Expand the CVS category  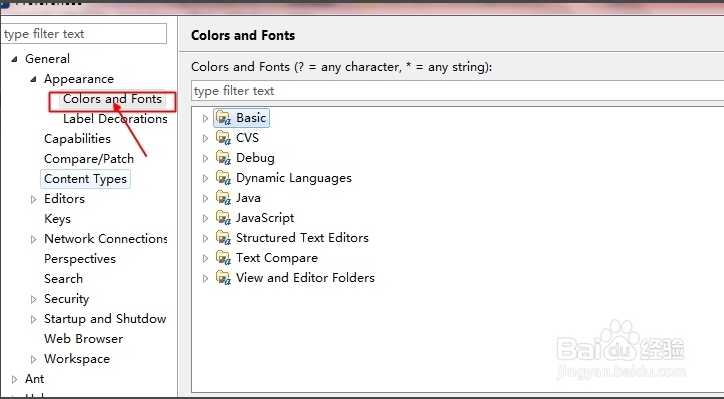click(x=205, y=139)
